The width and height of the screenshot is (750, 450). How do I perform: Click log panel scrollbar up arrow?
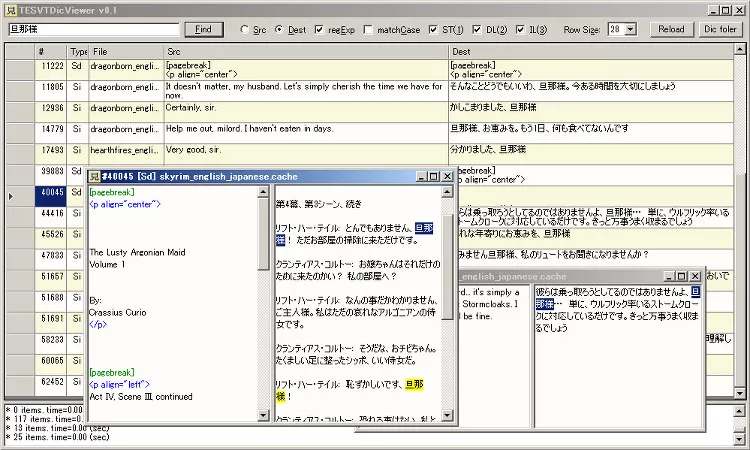739,411
